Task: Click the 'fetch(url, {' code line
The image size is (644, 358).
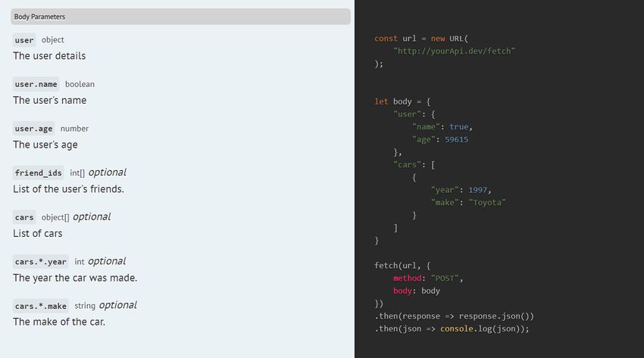Action: pos(402,266)
